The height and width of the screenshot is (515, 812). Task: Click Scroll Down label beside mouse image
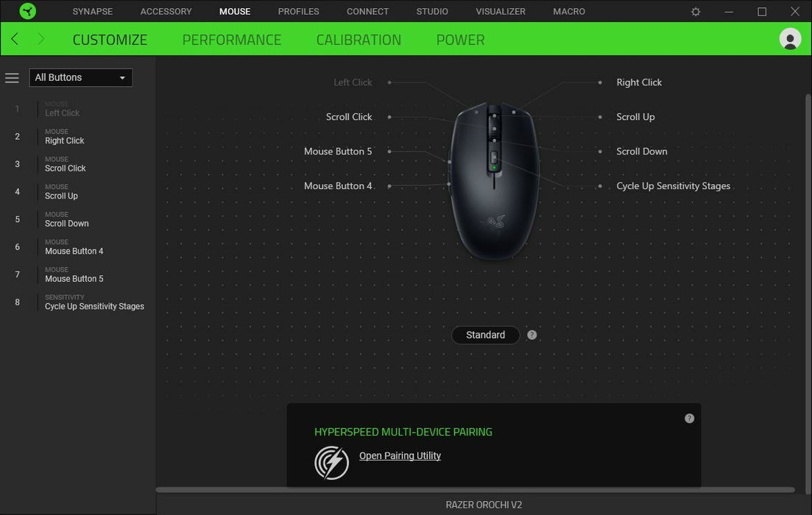[642, 151]
